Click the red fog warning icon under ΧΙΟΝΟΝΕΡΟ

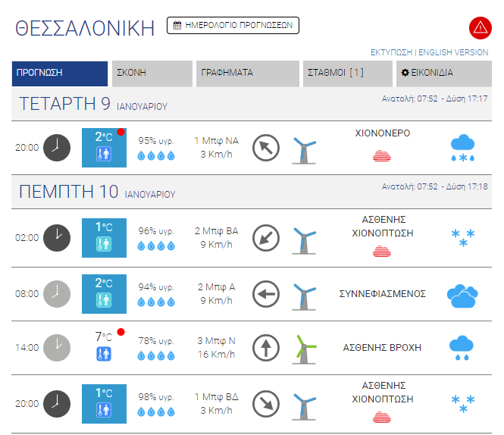[x=383, y=155]
